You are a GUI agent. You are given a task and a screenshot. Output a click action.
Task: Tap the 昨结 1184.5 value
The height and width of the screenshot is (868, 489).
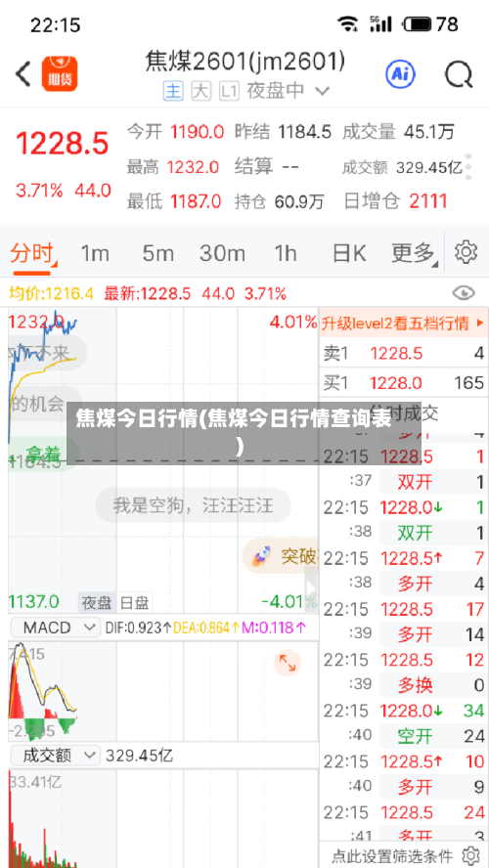pos(304,132)
